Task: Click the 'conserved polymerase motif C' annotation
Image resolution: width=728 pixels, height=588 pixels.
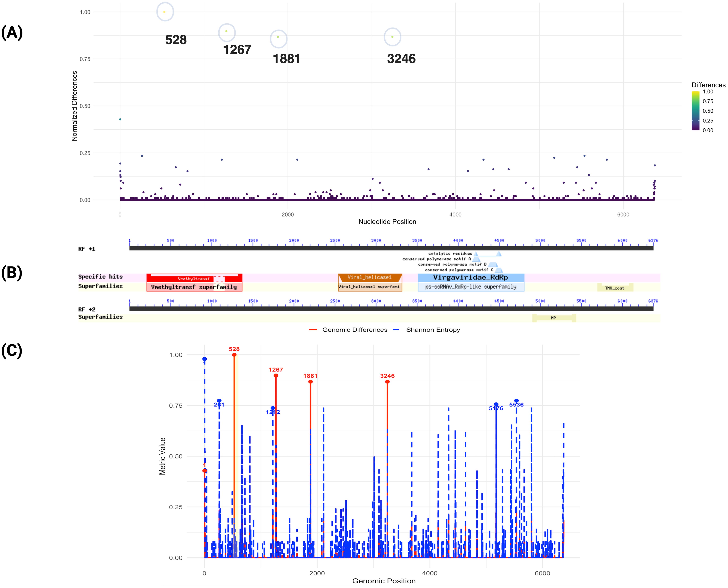Action: (x=459, y=270)
